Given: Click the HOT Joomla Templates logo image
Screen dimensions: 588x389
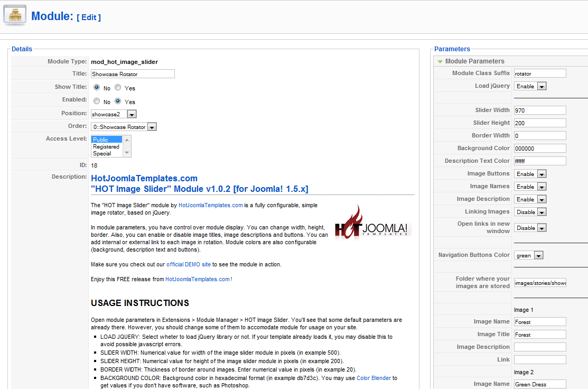Looking at the screenshot, I should pyautogui.click(x=373, y=223).
